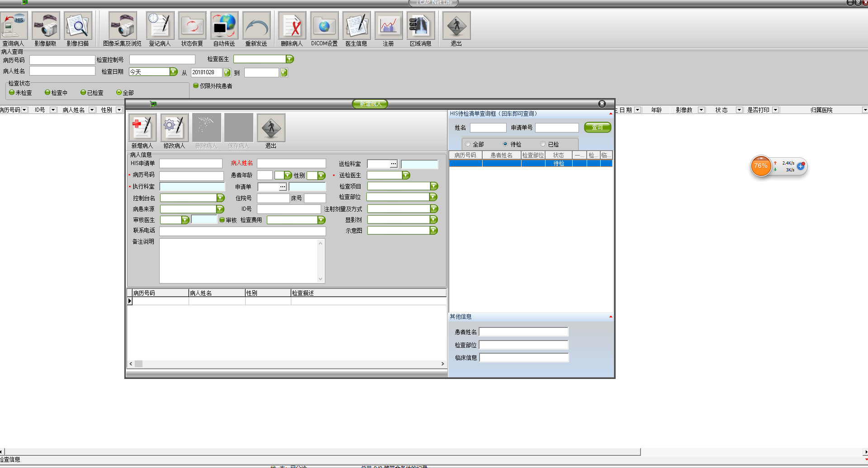Select the 未检查 status radio button

(12, 92)
